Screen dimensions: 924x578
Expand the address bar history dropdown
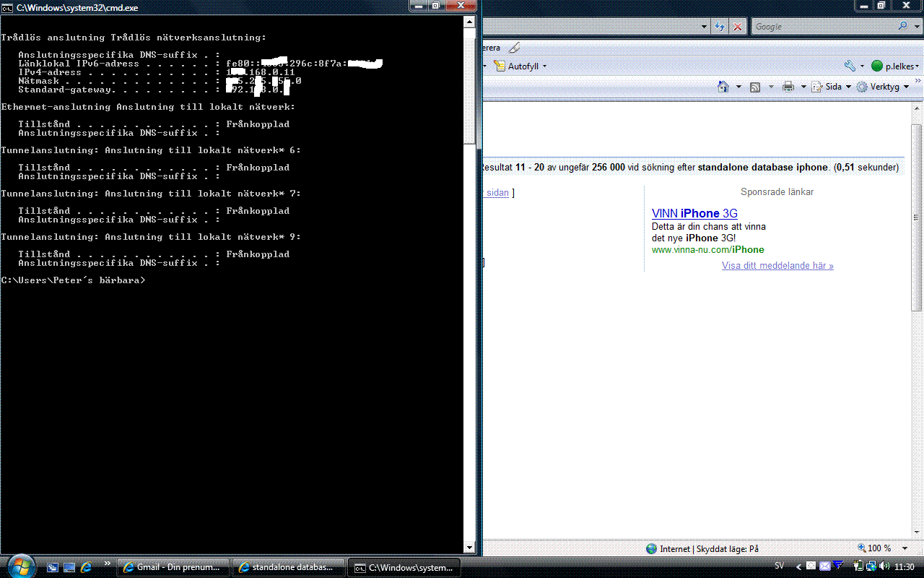point(705,27)
